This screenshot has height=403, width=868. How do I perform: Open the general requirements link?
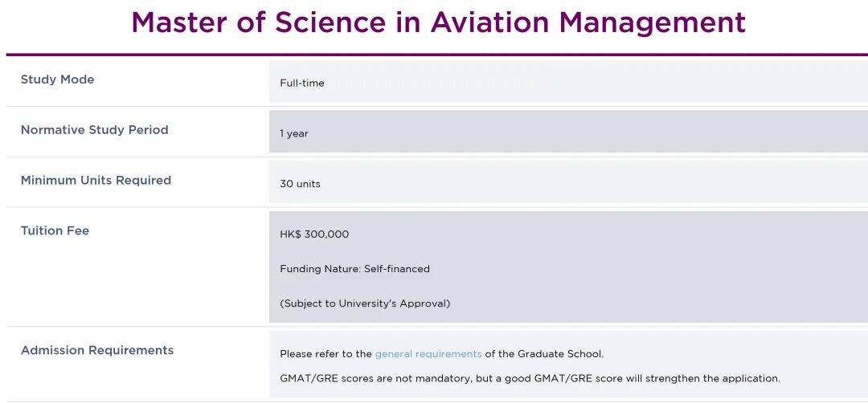pos(428,354)
